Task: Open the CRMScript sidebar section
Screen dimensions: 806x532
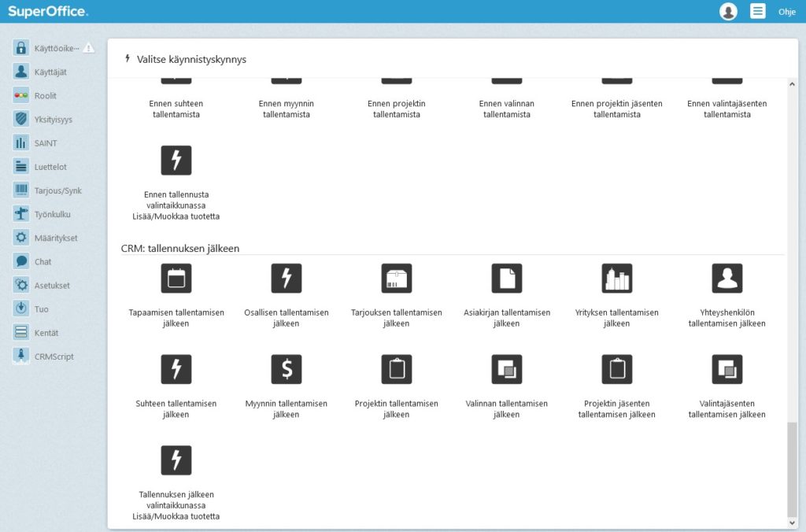Action: (x=54, y=357)
